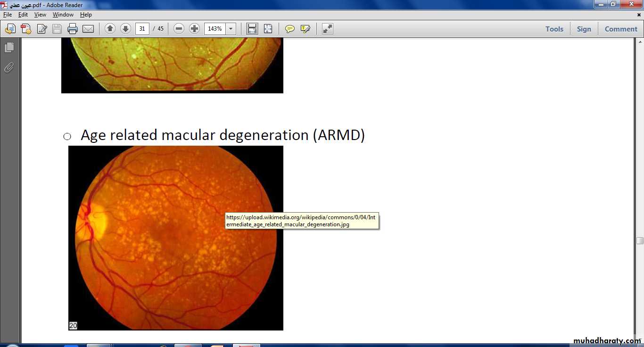Viewport: 644px width, 347px height.
Task: Show page thumbnails panel in sidebar
Action: pos(9,48)
